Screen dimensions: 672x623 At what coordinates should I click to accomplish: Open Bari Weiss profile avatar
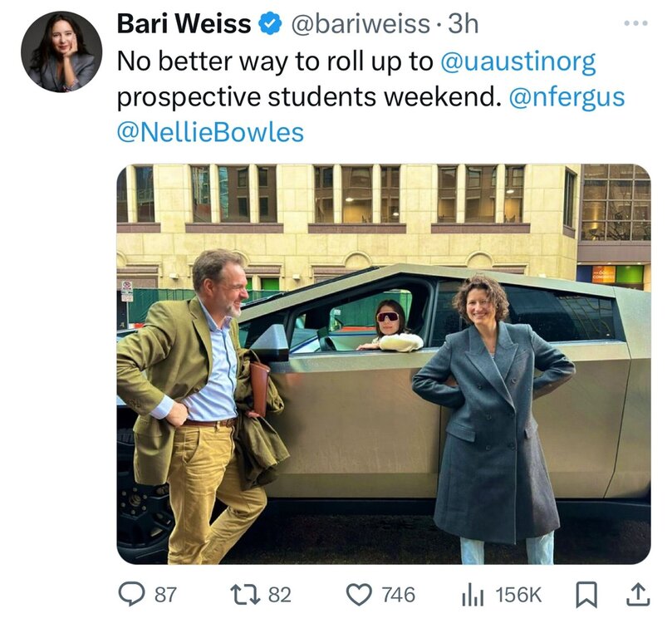pos(61,51)
